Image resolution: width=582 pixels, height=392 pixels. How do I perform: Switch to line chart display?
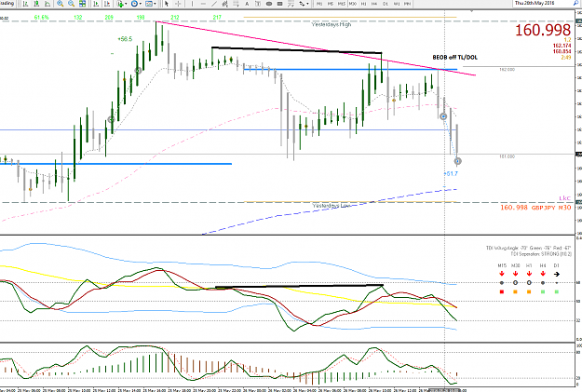pyautogui.click(x=47, y=4)
